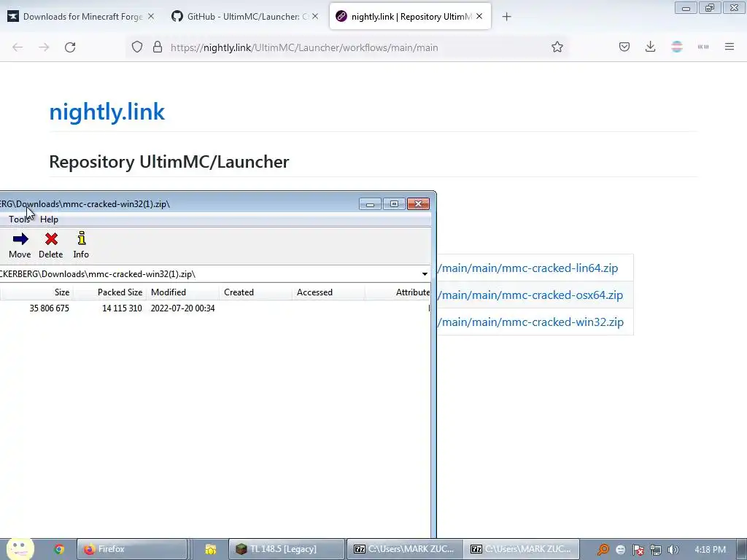This screenshot has width=747, height=560.
Task: Click the round white tray icon
Action: point(620,550)
